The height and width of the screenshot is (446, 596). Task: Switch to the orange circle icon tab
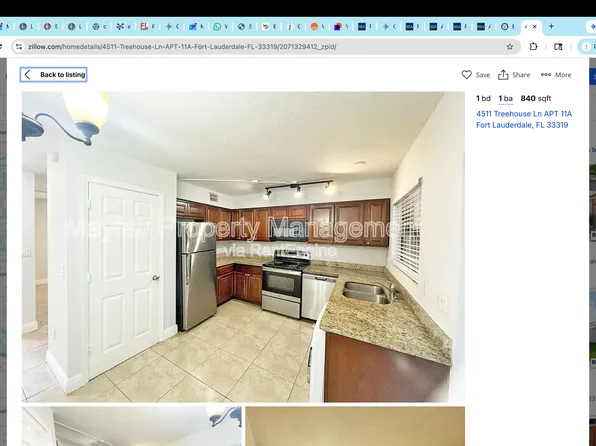pyautogui.click(x=314, y=27)
